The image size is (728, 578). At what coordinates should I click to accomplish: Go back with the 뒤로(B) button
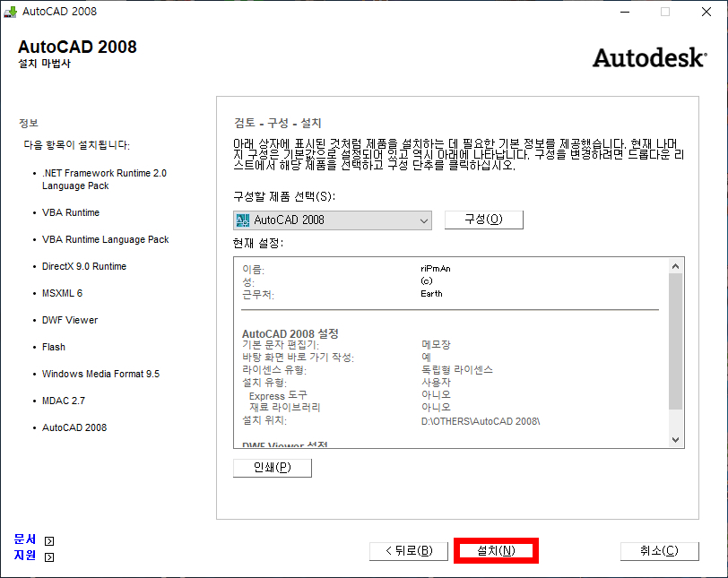409,551
